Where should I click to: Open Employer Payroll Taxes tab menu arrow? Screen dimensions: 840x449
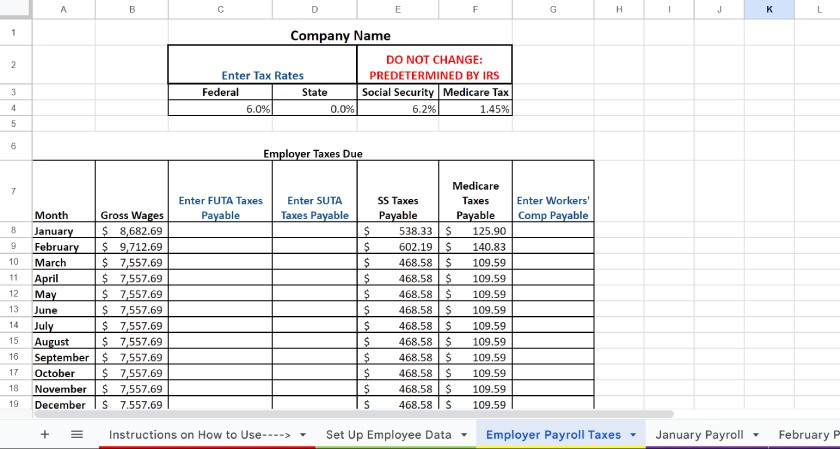tap(633, 435)
